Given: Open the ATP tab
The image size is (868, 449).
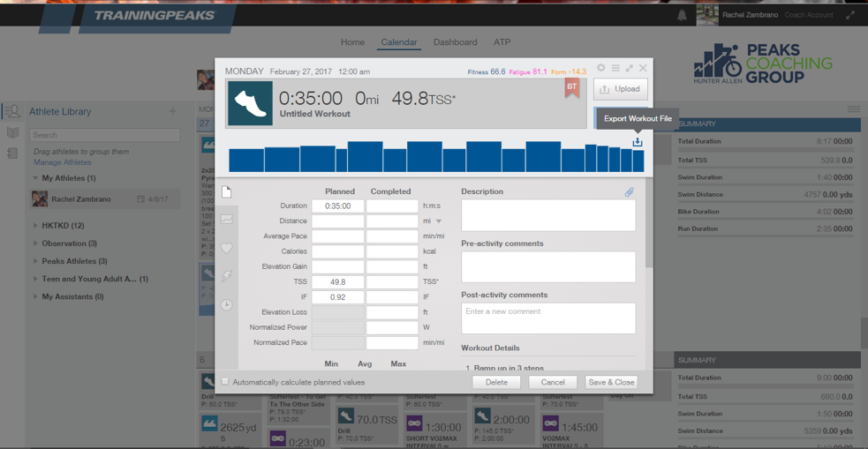Looking at the screenshot, I should click(x=502, y=42).
